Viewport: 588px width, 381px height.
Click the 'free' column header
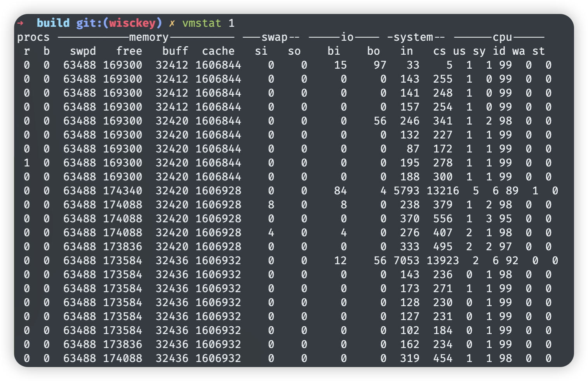pyautogui.click(x=129, y=51)
